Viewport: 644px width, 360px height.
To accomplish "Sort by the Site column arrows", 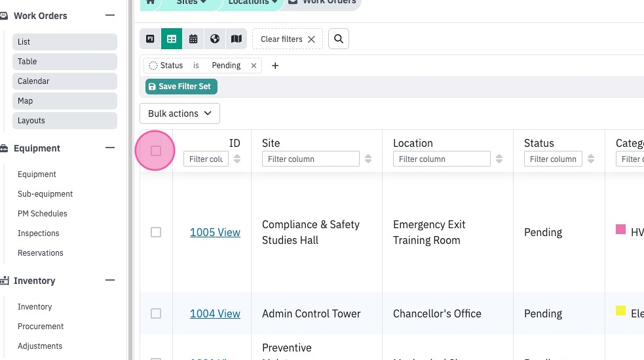I will (368, 159).
